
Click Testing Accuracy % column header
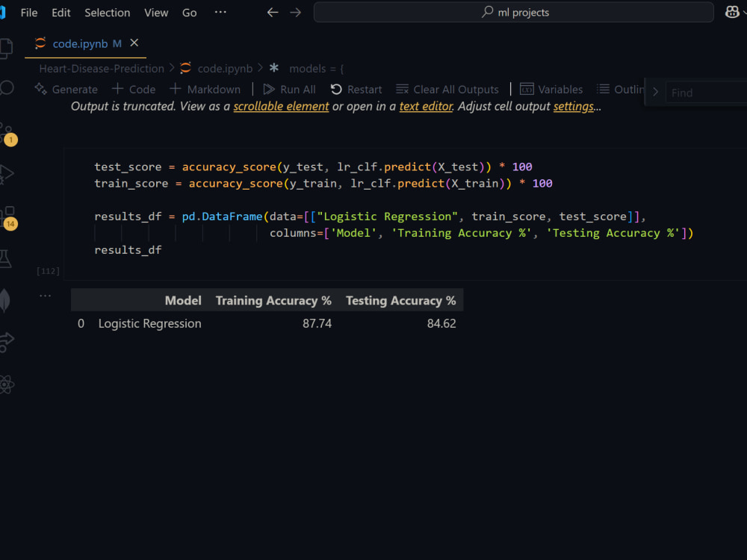pyautogui.click(x=400, y=300)
